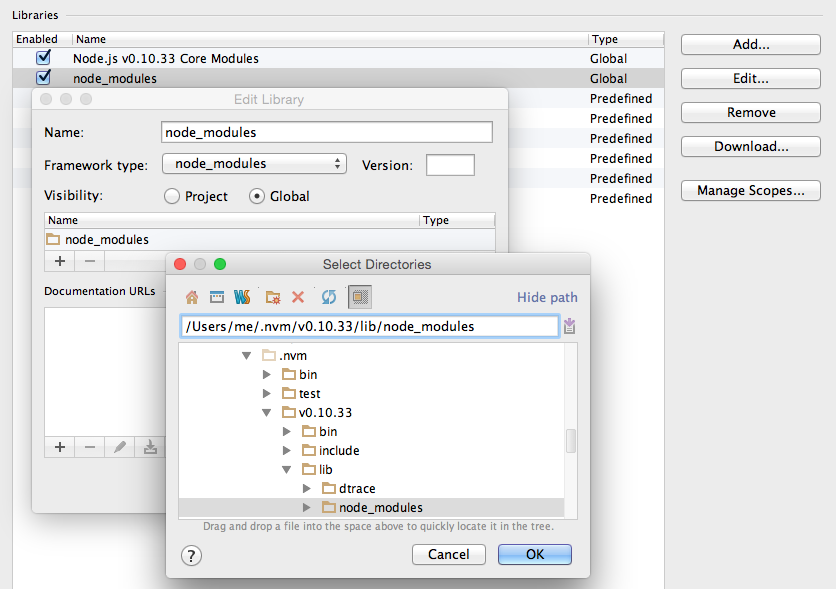Select the Global visibility radio button

coord(258,196)
